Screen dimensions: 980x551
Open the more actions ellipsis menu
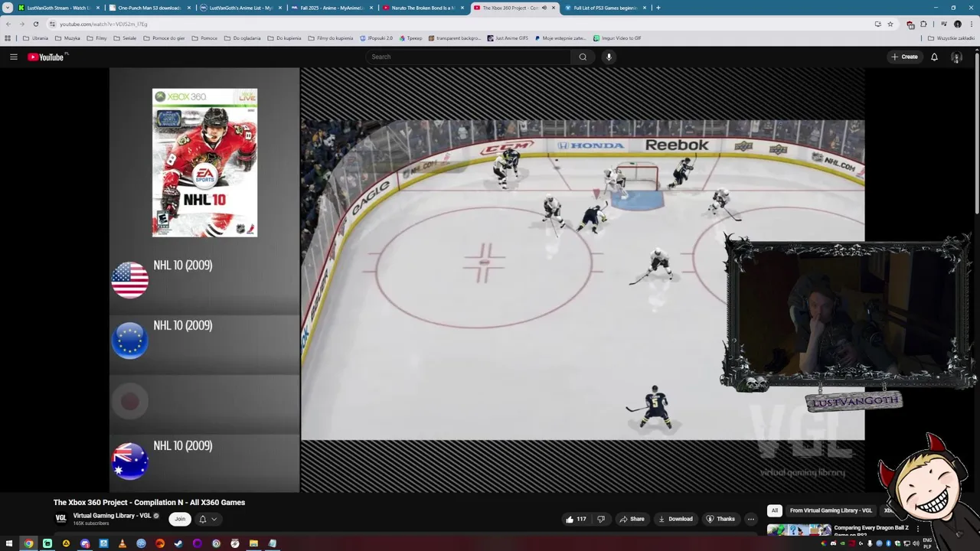750,519
